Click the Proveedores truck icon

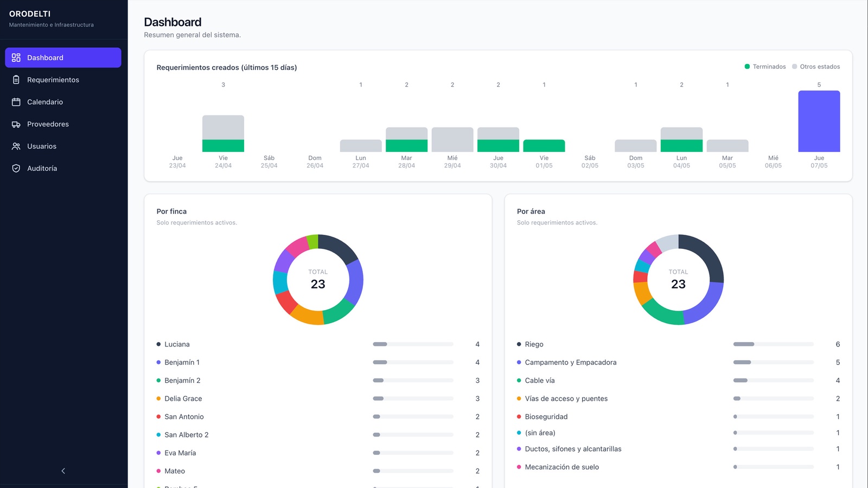click(x=16, y=124)
